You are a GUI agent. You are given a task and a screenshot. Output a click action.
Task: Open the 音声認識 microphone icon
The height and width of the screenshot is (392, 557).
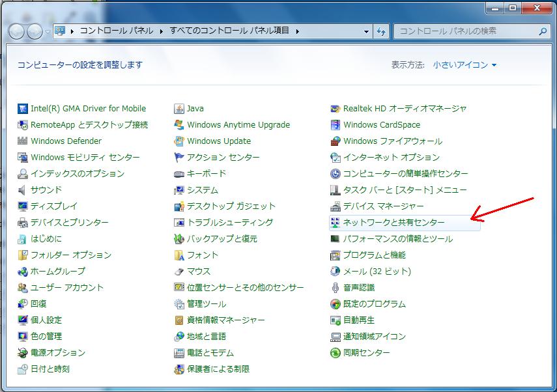336,288
